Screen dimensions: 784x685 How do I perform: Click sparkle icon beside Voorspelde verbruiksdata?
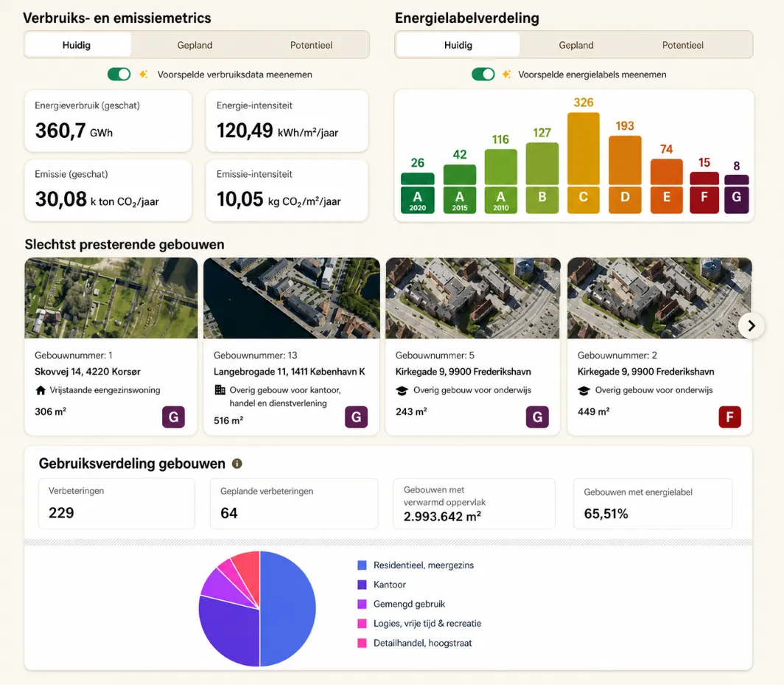tap(144, 74)
